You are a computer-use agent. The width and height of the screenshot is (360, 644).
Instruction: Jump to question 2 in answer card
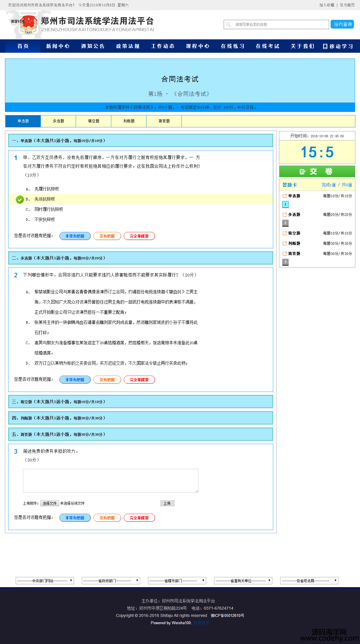click(285, 223)
